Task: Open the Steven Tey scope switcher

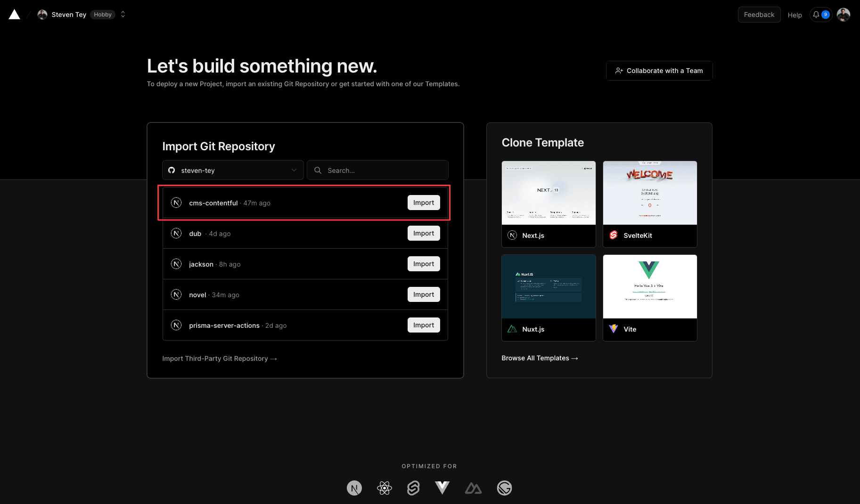Action: tap(123, 15)
